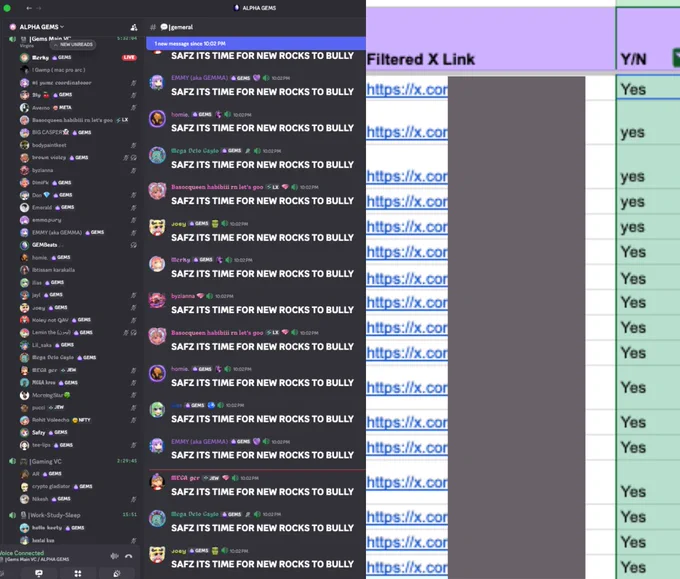680x579 pixels.
Task: Click MEGA gcr's username in the chat
Action: (x=185, y=478)
